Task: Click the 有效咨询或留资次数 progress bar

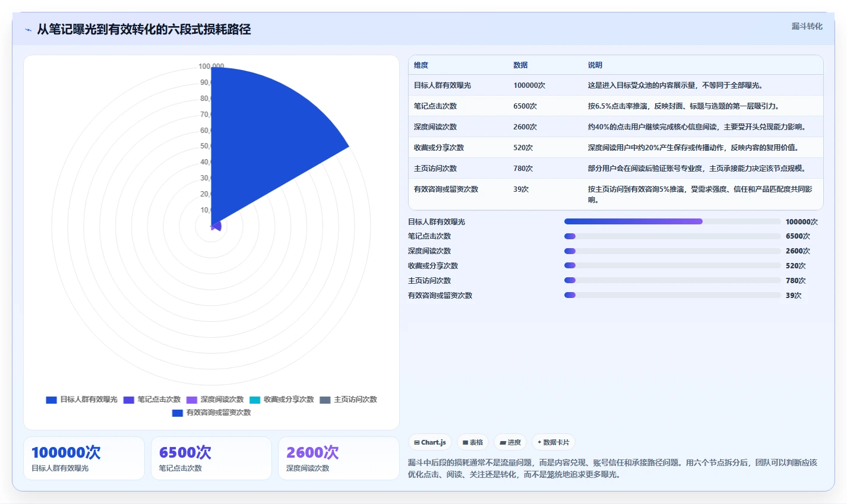Action: click(x=672, y=295)
